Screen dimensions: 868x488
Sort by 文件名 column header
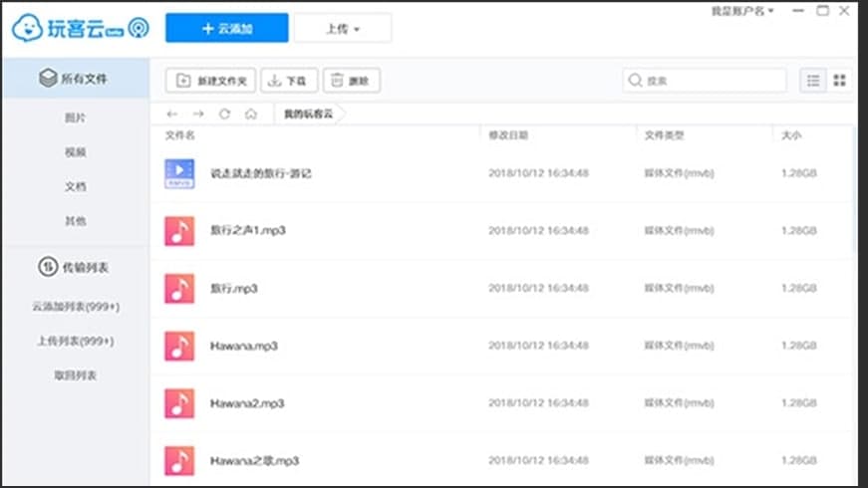click(x=180, y=135)
